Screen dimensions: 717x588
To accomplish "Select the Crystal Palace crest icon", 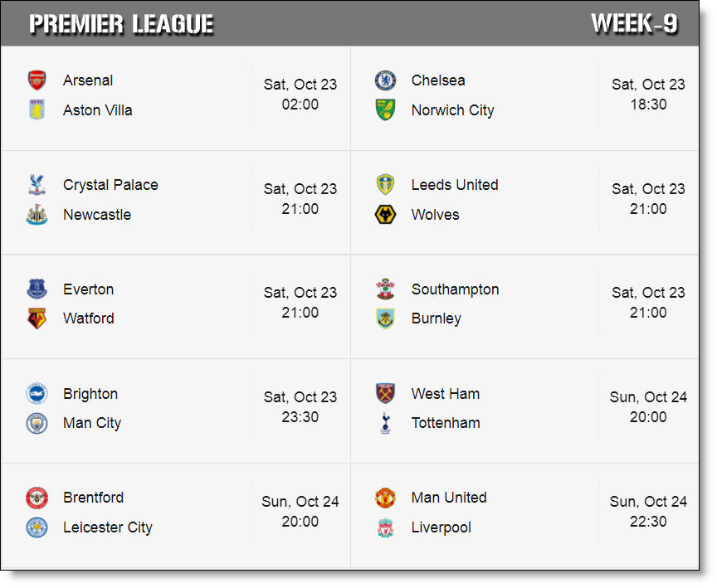I will tap(37, 185).
